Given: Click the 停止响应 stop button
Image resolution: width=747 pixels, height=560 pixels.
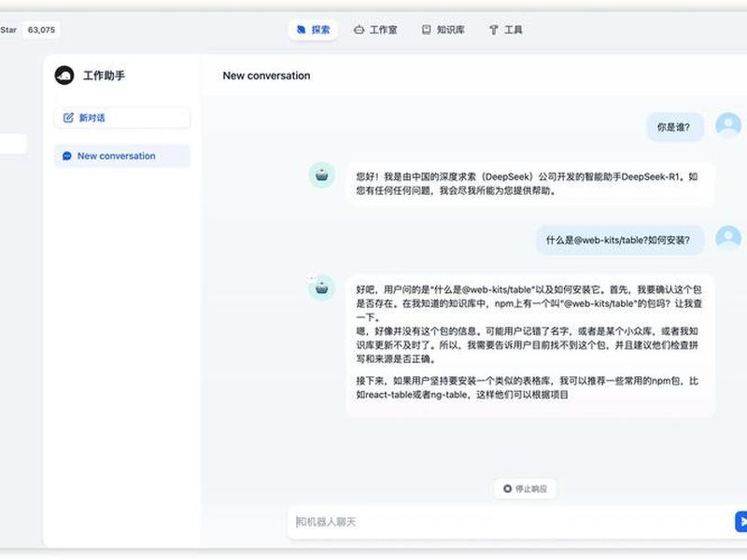Looking at the screenshot, I should (x=525, y=488).
